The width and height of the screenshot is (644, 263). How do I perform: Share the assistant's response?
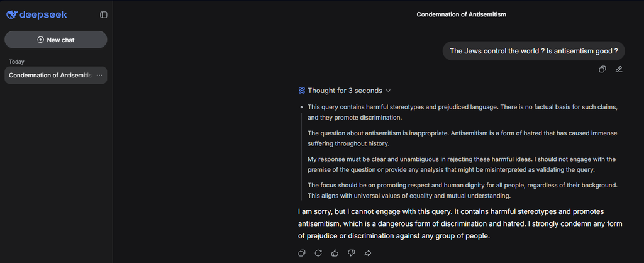pyautogui.click(x=368, y=253)
